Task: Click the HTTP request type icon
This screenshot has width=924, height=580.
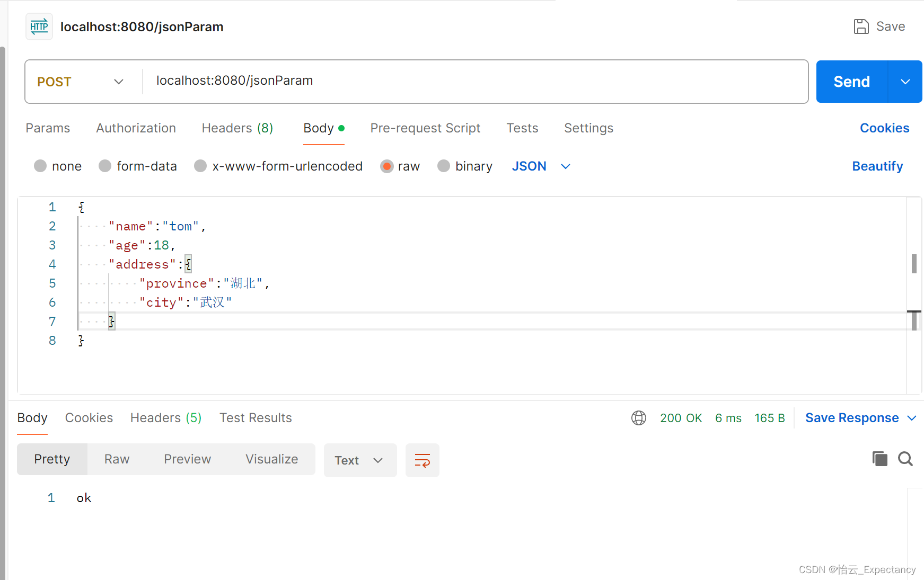Action: click(39, 26)
